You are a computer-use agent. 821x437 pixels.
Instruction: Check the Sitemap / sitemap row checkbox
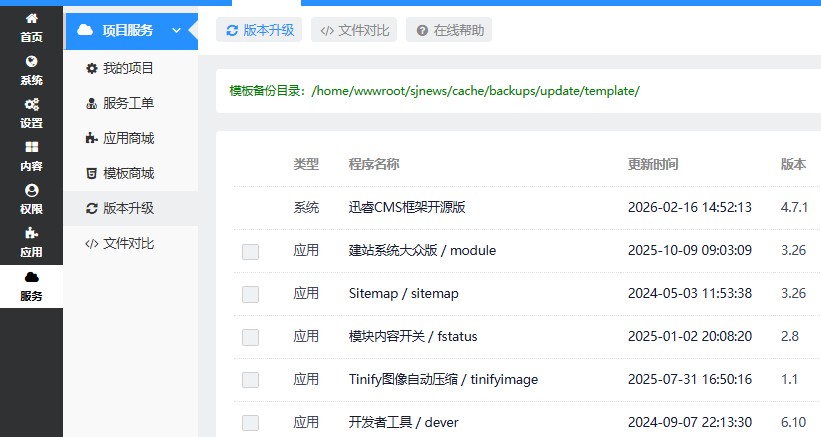(250, 294)
